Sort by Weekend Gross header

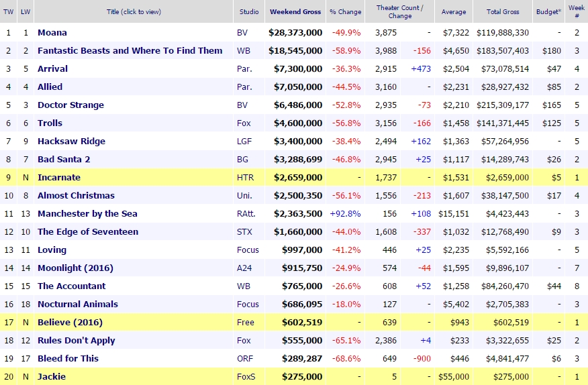click(295, 11)
